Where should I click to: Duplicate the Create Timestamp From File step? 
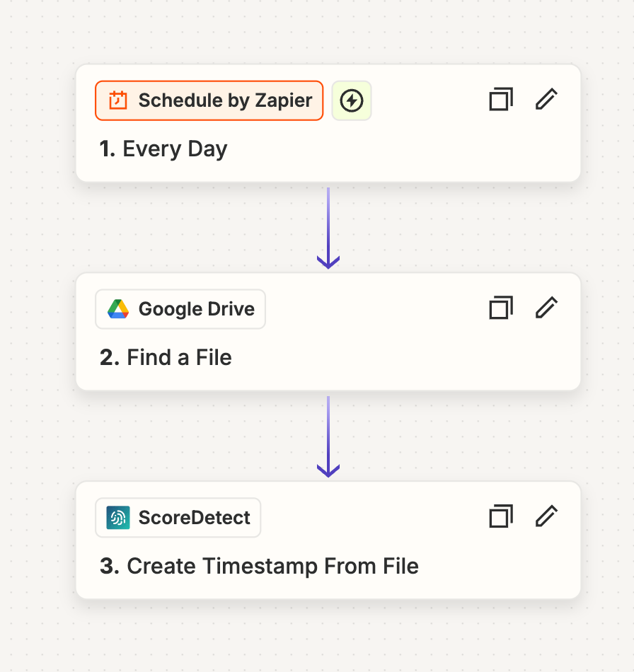pyautogui.click(x=501, y=516)
